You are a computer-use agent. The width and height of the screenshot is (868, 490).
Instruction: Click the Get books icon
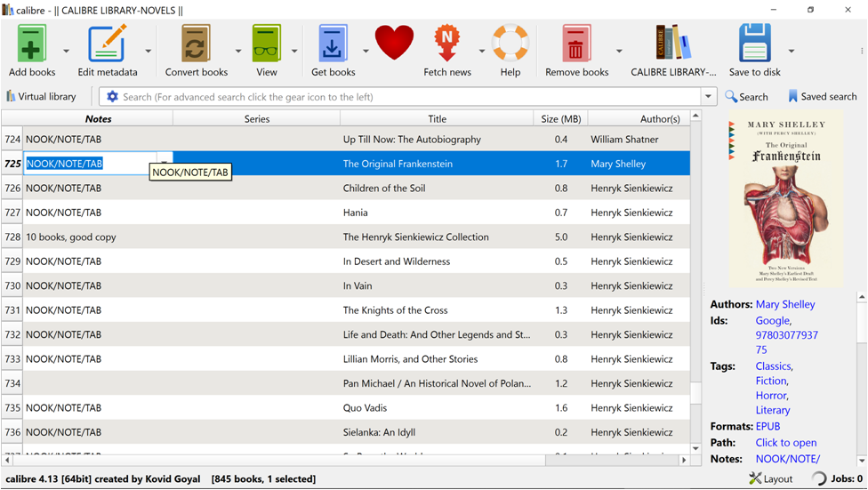333,44
